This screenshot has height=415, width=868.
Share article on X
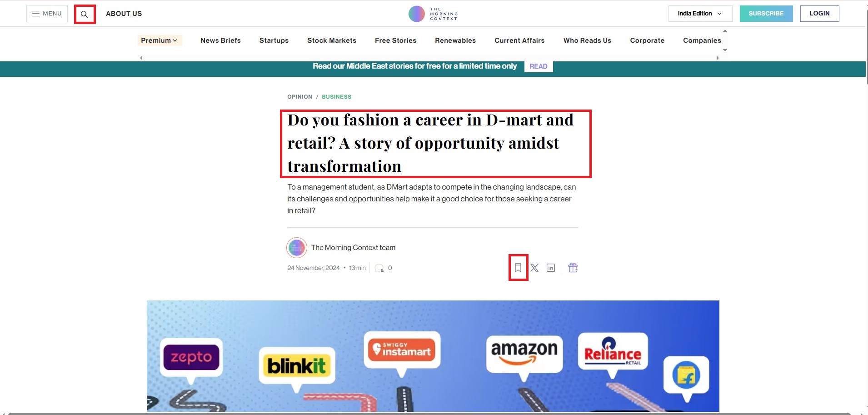point(534,268)
